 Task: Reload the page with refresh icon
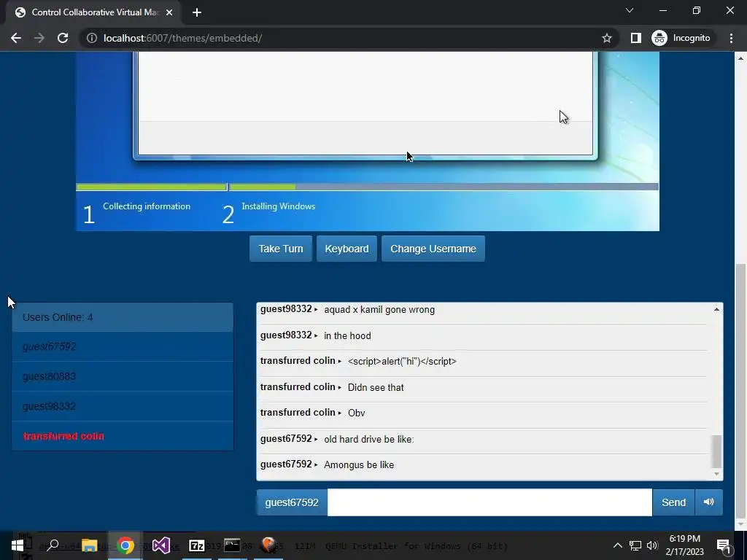[63, 38]
